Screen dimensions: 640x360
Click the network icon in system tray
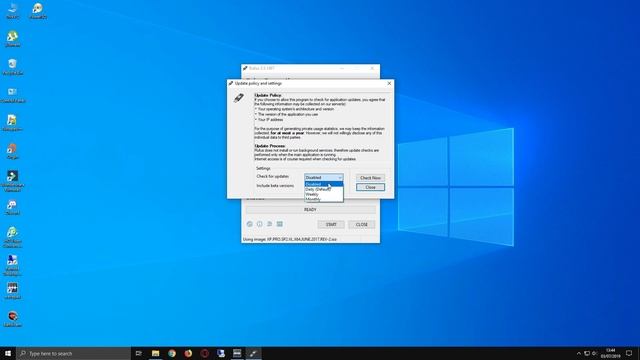pyautogui.click(x=587, y=353)
